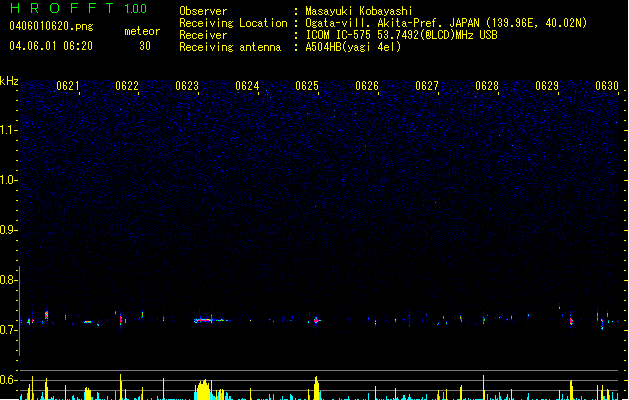629x400 pixels.
Task: Click the 0623 time marker
Action: point(187,86)
